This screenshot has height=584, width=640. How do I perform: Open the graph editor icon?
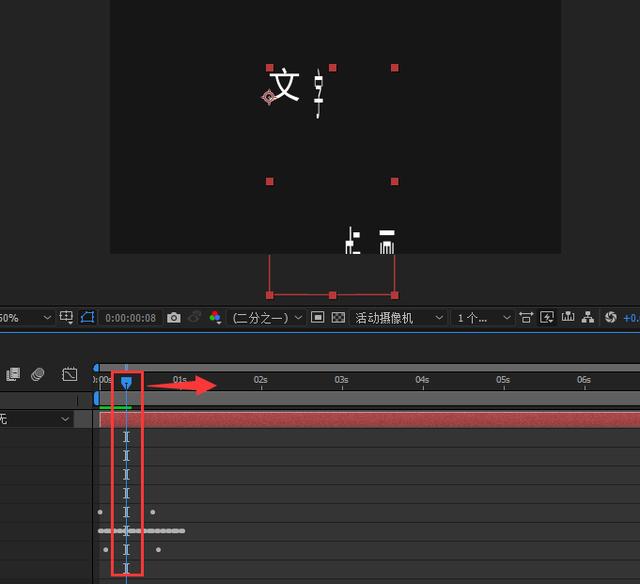click(69, 374)
